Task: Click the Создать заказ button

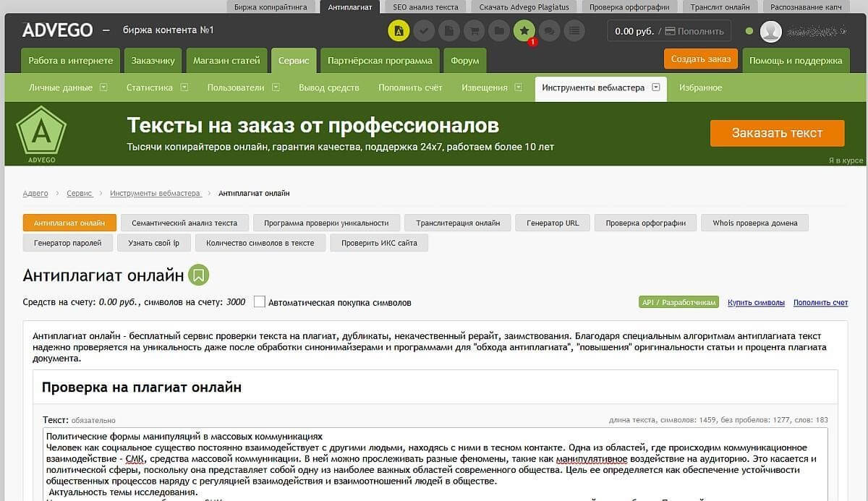Action: (x=701, y=59)
